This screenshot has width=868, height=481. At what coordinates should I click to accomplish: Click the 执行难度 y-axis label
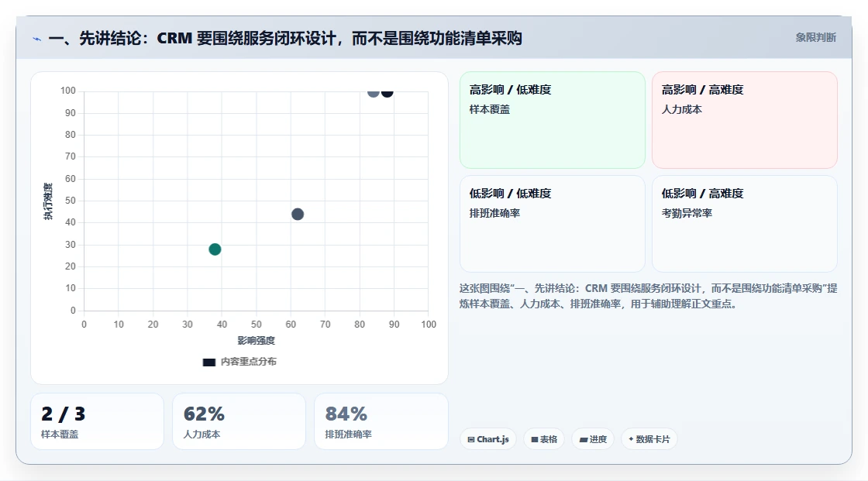[48, 201]
